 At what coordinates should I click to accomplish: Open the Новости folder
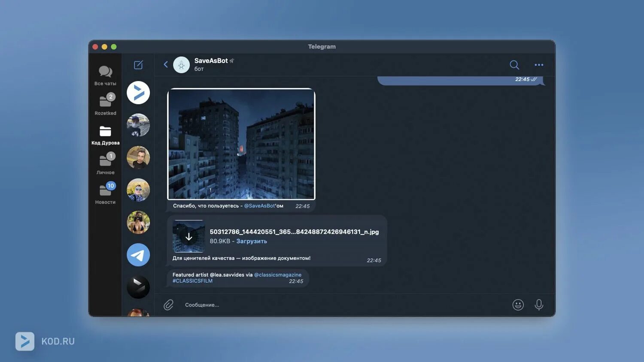[105, 193]
